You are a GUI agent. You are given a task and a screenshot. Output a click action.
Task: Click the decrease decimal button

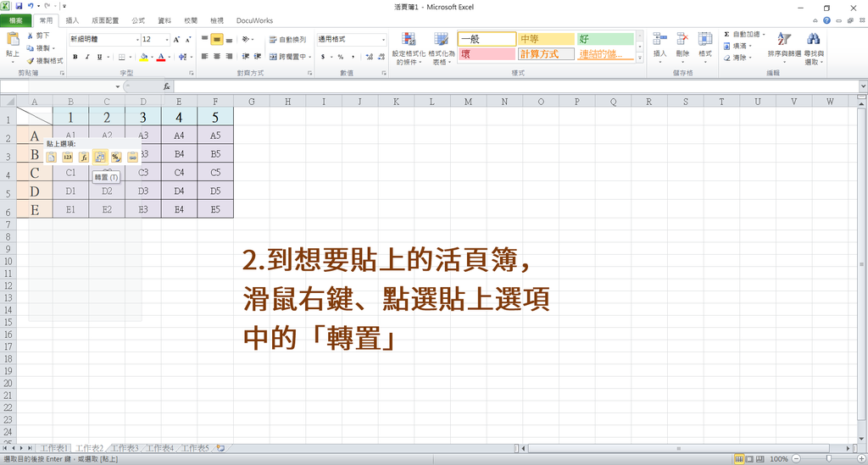point(381,57)
